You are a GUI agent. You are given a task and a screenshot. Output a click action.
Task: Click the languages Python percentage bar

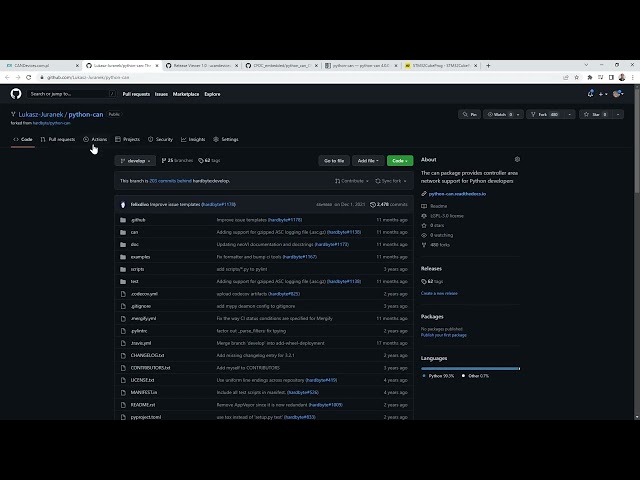coord(470,369)
